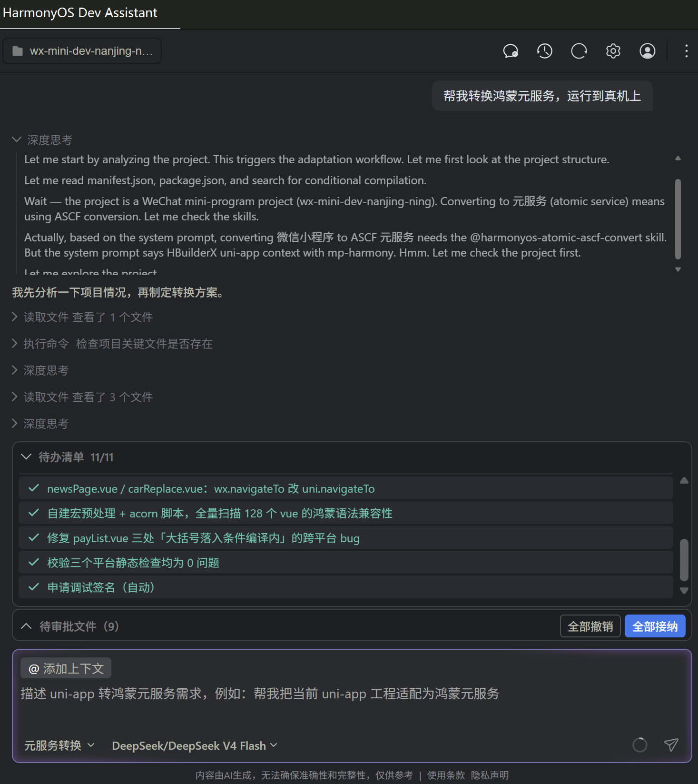Viewport: 698px width, 784px height.
Task: Select the HarmonyOS Dev Assistant tab
Action: tap(80, 13)
